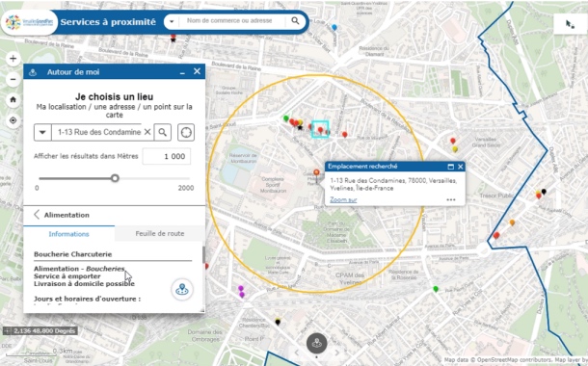Click the 'Alimentation' category heading

67,215
